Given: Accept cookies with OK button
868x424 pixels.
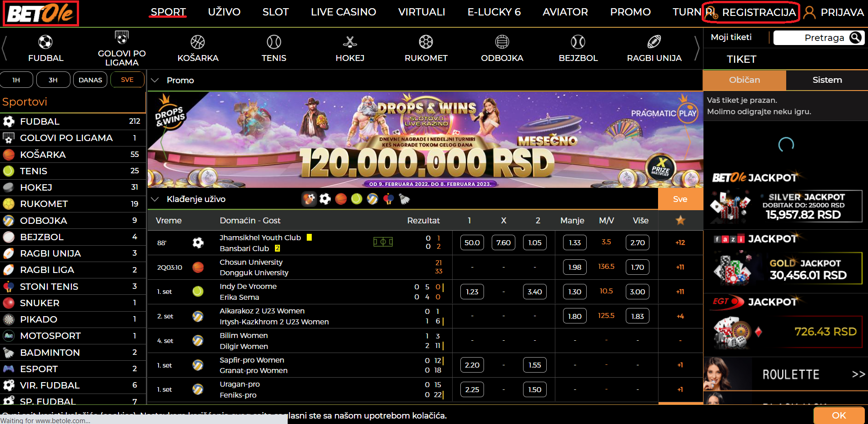Looking at the screenshot, I should (x=839, y=415).
